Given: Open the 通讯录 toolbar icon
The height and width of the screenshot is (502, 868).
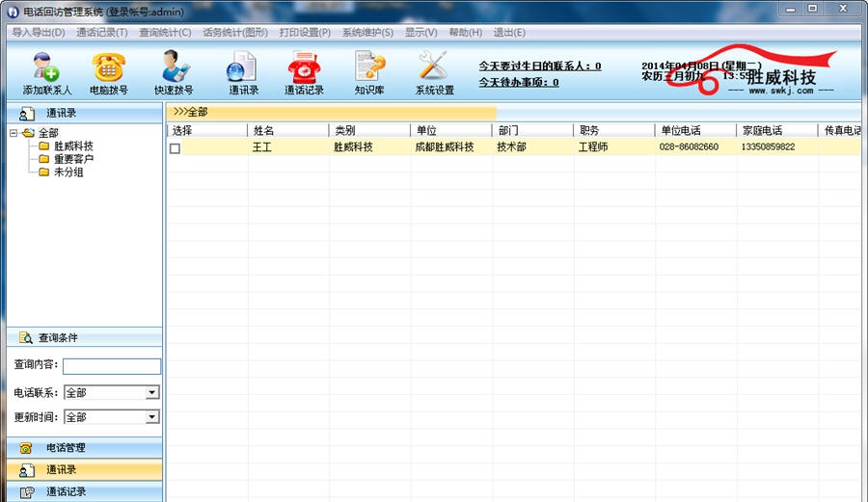Looking at the screenshot, I should [x=244, y=73].
